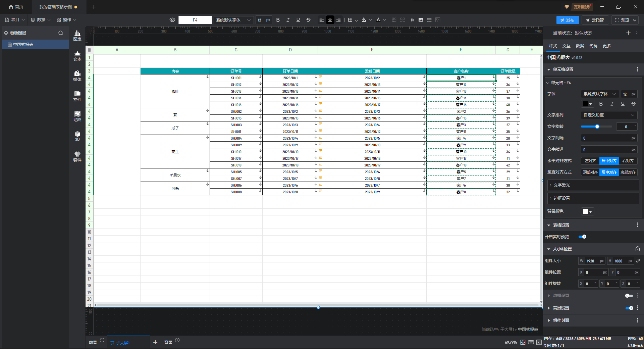Collapse the 表格设置 section
This screenshot has width=644, height=349.
(549, 225)
